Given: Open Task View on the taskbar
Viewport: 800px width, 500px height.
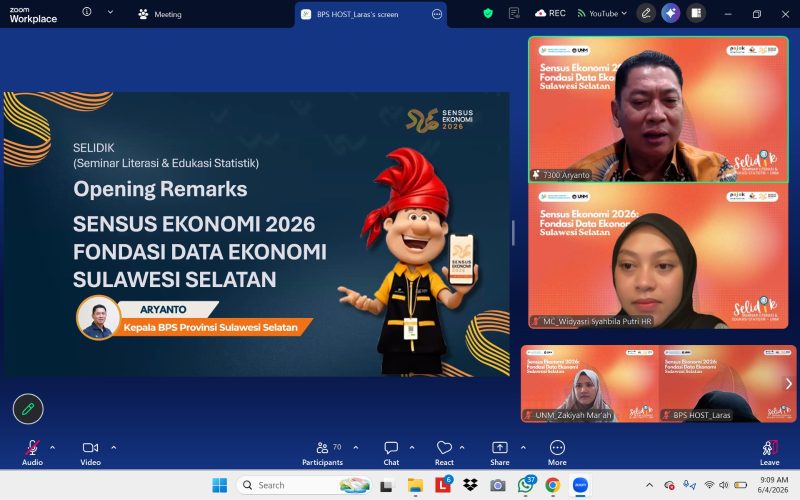Looking at the screenshot, I should click(x=386, y=485).
